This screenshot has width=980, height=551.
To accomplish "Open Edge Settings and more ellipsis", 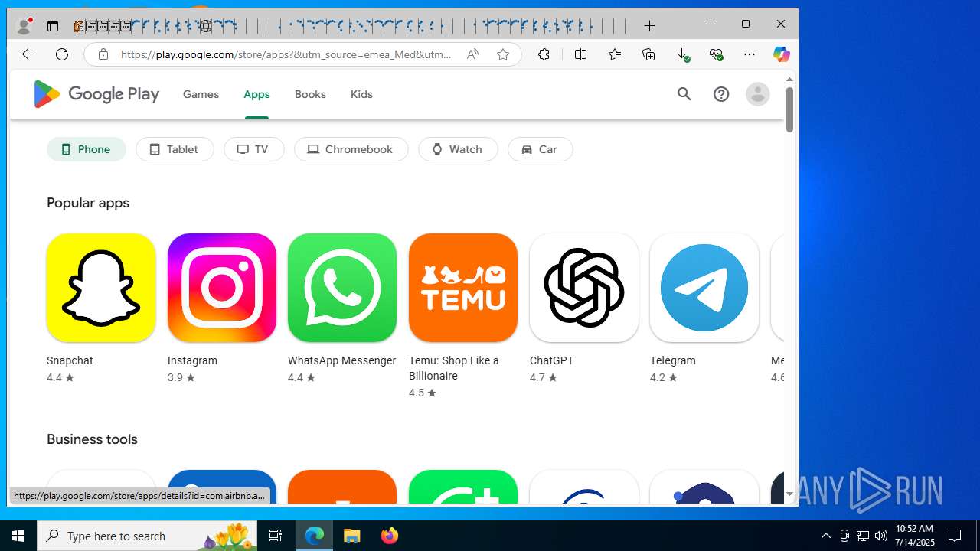I will click(750, 54).
